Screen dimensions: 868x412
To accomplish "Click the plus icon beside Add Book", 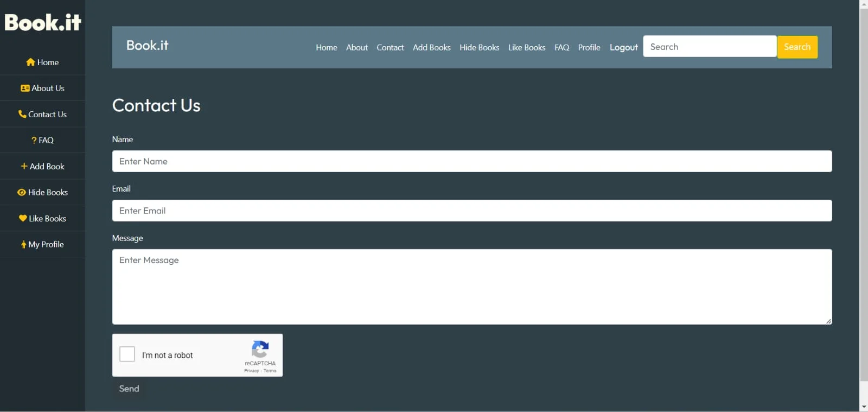I will 24,166.
